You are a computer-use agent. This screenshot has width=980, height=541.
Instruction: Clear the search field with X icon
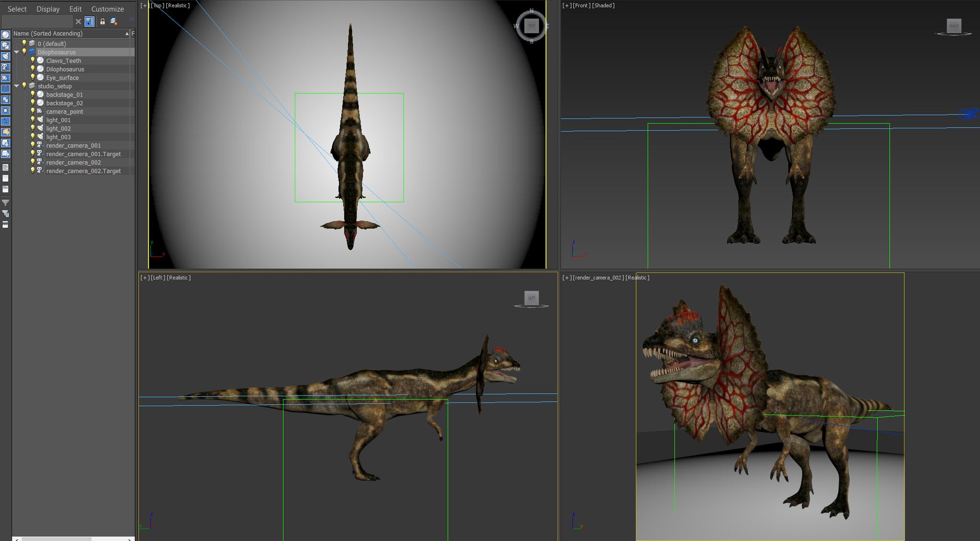click(78, 21)
